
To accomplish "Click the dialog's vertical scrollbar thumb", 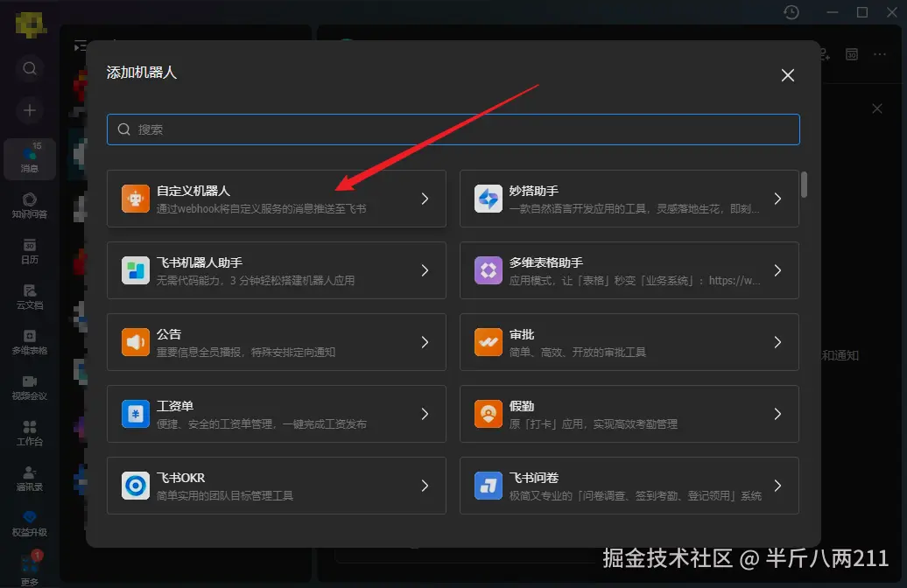I will [804, 185].
